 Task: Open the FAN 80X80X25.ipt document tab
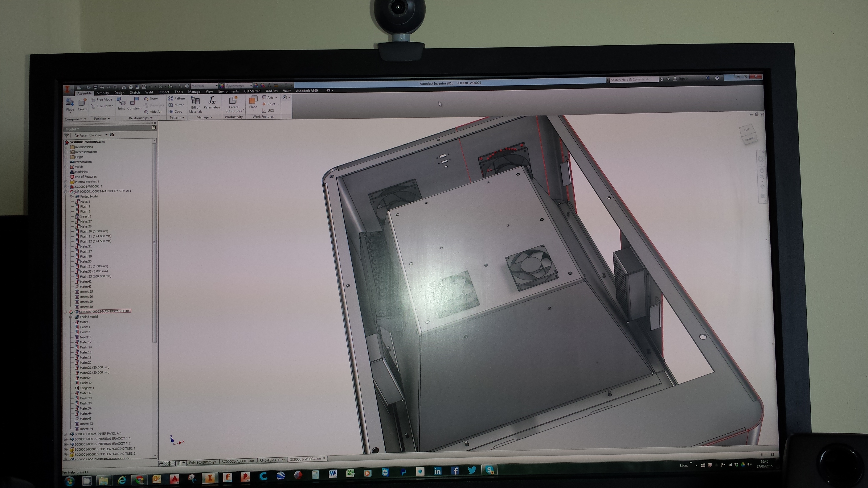202,462
